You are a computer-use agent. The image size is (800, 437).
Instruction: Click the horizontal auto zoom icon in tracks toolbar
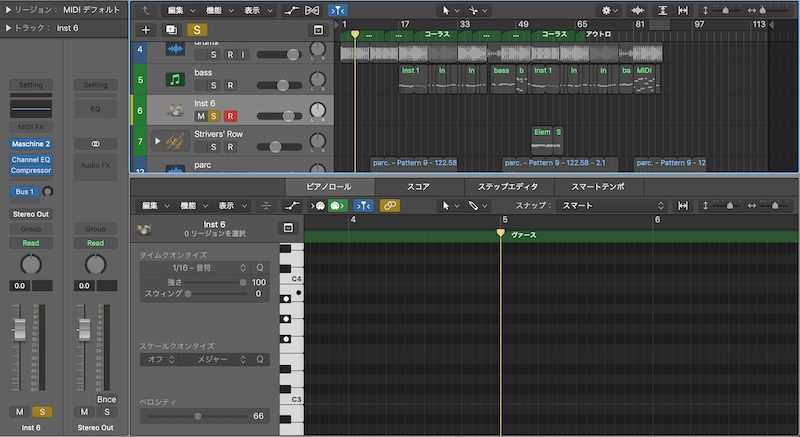click(682, 10)
